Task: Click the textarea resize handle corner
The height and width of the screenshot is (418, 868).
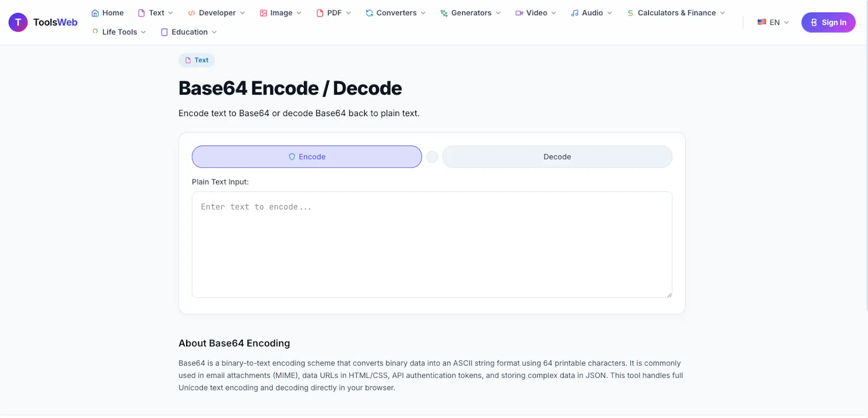Action: click(669, 294)
